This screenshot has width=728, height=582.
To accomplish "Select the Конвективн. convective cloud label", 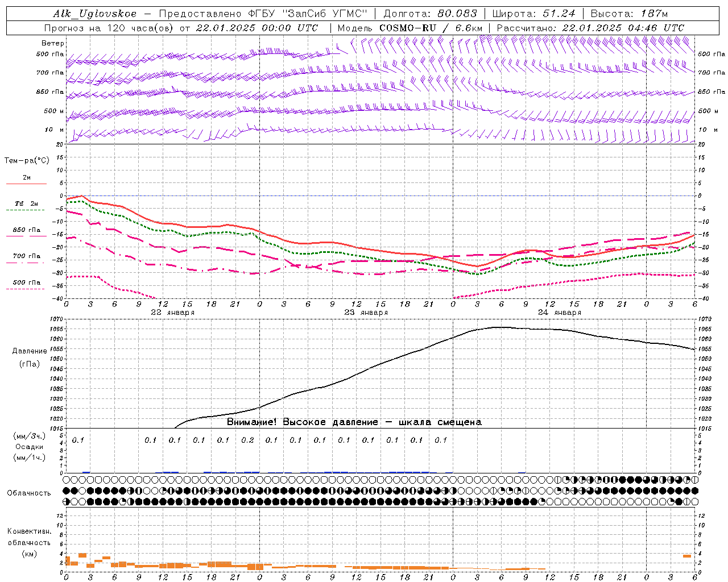I will tap(30, 531).
